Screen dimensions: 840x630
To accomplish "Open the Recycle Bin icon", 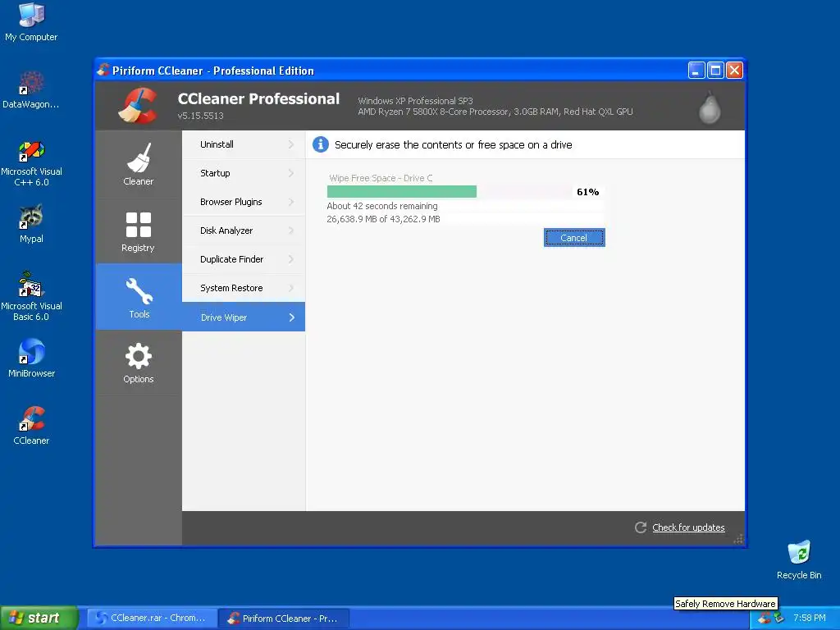I will pyautogui.click(x=799, y=559).
